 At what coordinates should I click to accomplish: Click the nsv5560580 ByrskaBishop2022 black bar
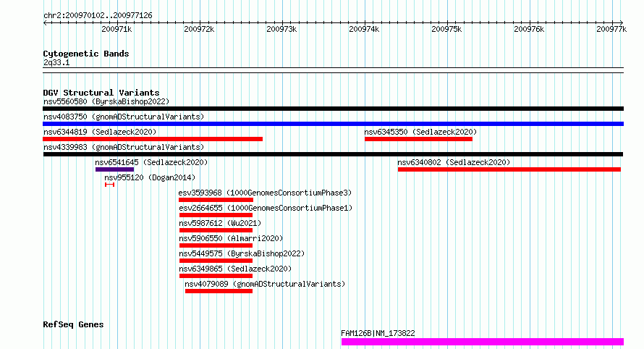coord(333,109)
